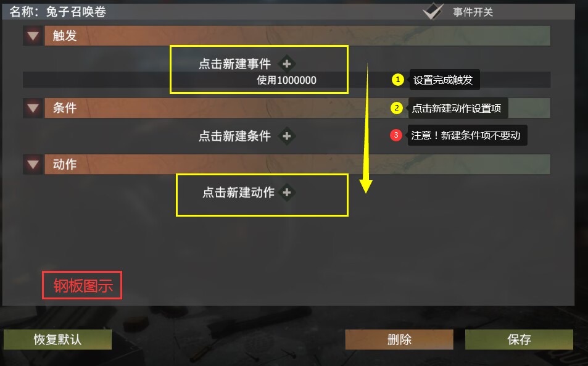Collapse the 触发 section triangle
Viewport: 588px width, 366px height.
[33, 36]
